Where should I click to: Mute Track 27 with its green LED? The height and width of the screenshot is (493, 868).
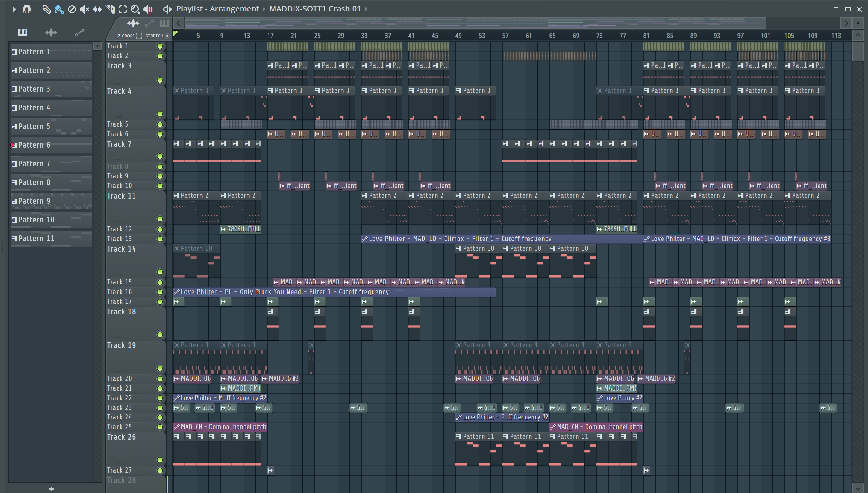click(x=160, y=470)
